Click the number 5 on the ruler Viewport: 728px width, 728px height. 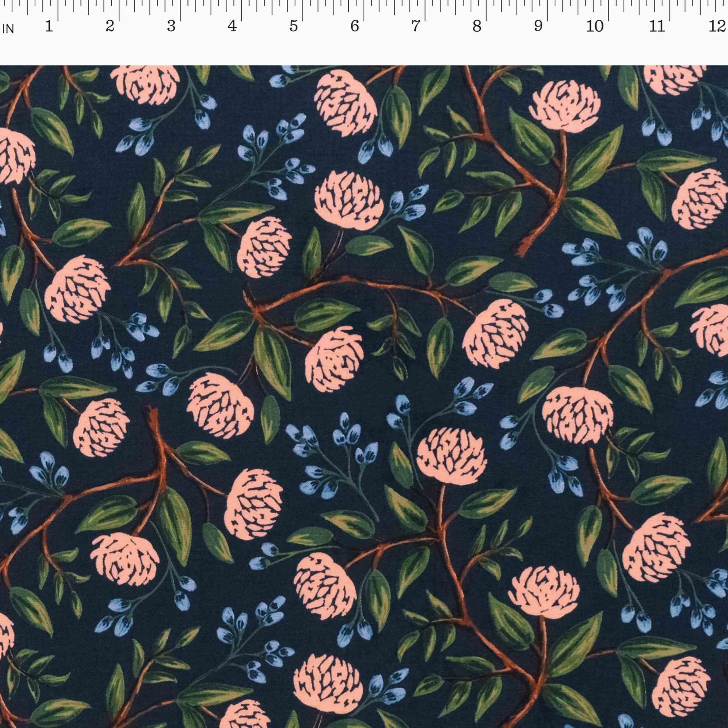coord(293,26)
